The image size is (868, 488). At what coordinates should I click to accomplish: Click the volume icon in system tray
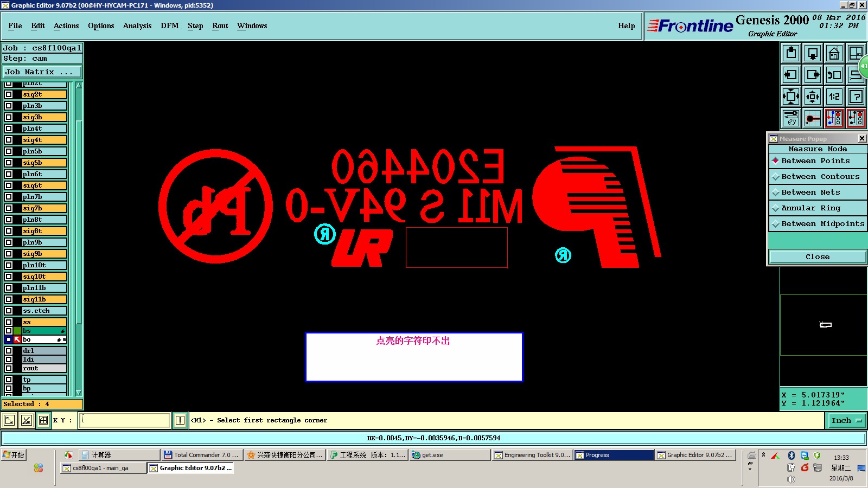pyautogui.click(x=791, y=479)
